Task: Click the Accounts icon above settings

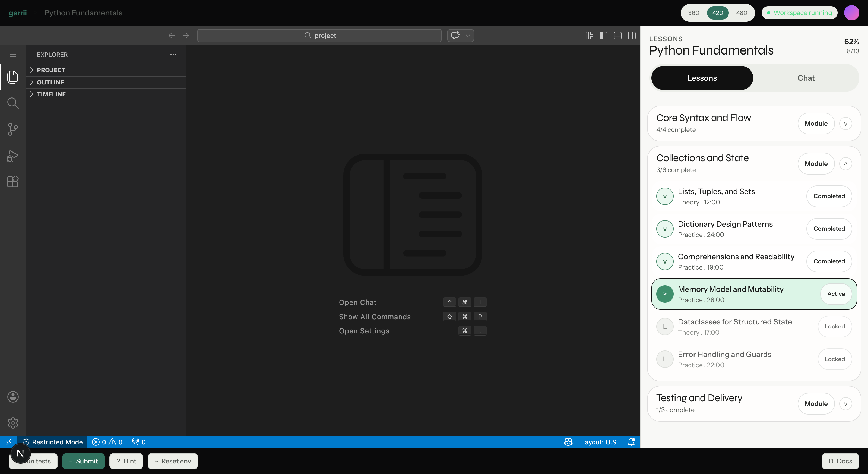Action: tap(13, 397)
